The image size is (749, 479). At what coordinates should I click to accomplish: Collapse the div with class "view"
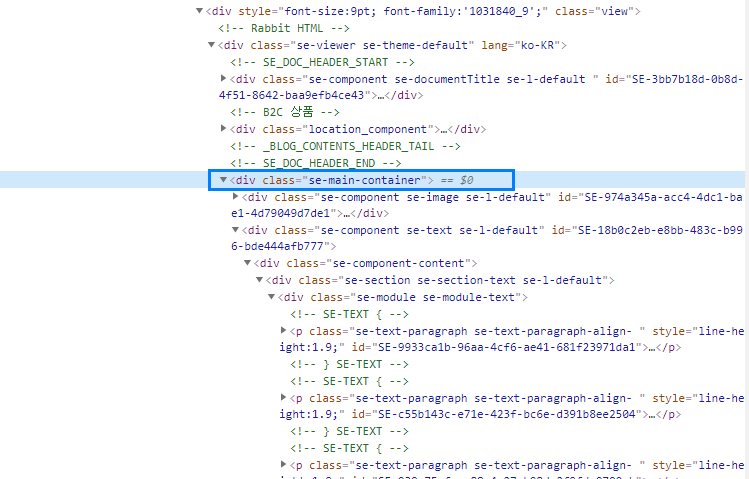[200, 11]
